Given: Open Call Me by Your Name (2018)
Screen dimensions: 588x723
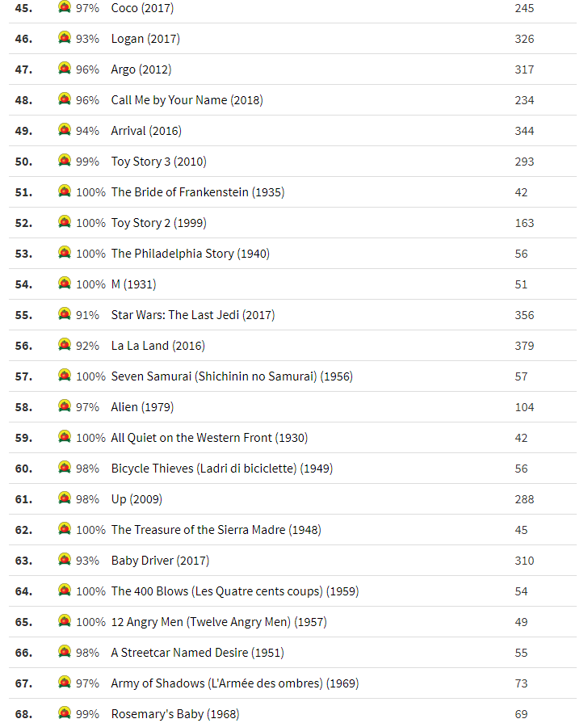Looking at the screenshot, I should 187,100.
